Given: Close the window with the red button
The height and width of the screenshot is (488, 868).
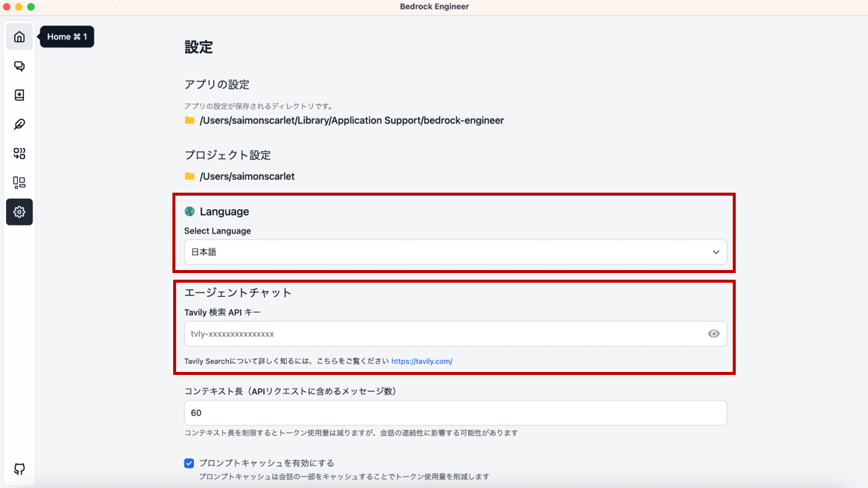Looking at the screenshot, I should (7, 7).
